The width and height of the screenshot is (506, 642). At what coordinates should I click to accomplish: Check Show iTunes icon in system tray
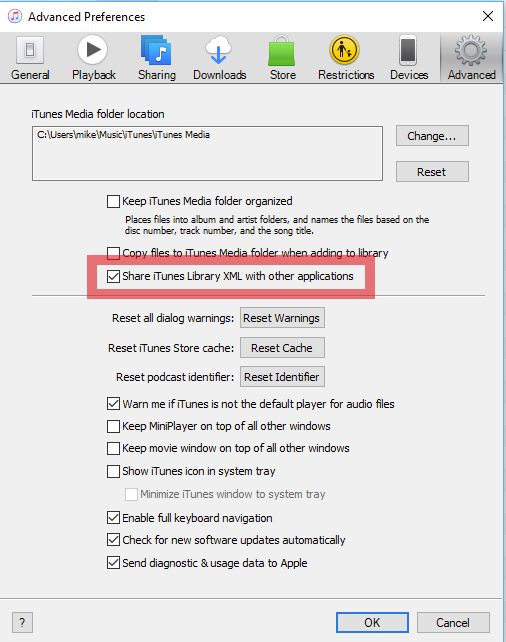(113, 471)
